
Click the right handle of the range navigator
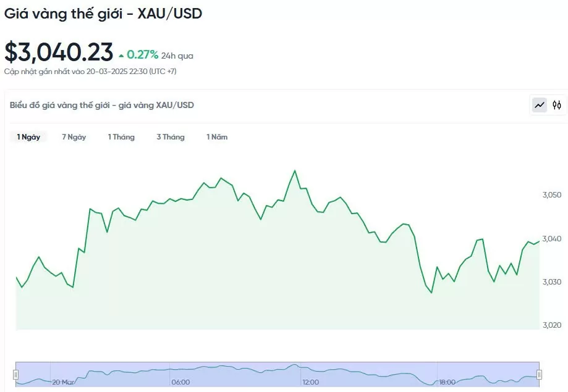[x=539, y=374]
